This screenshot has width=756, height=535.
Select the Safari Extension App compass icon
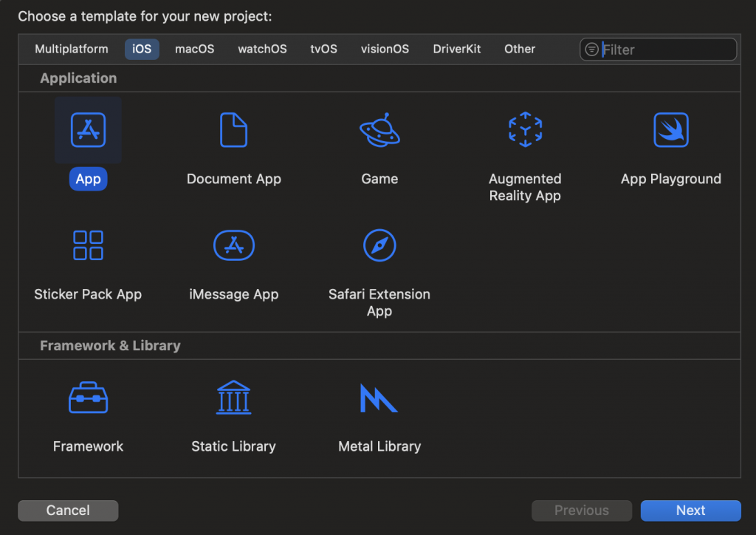pos(379,245)
